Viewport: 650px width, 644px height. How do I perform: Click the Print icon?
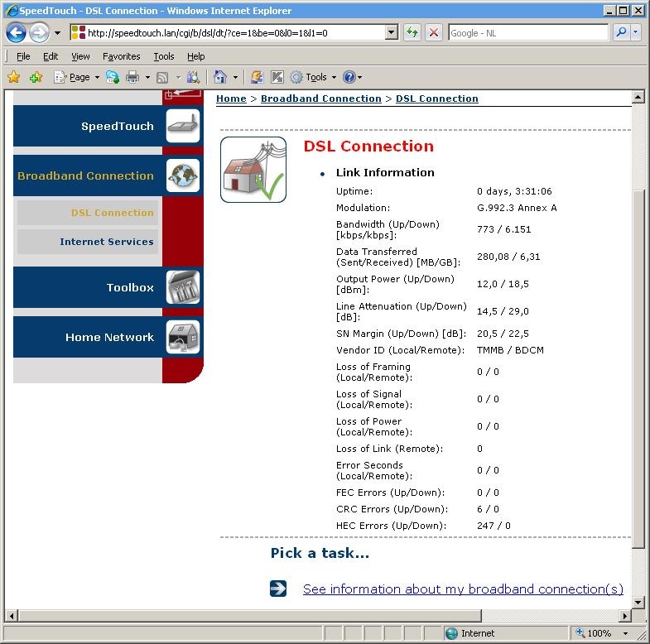pos(132,77)
